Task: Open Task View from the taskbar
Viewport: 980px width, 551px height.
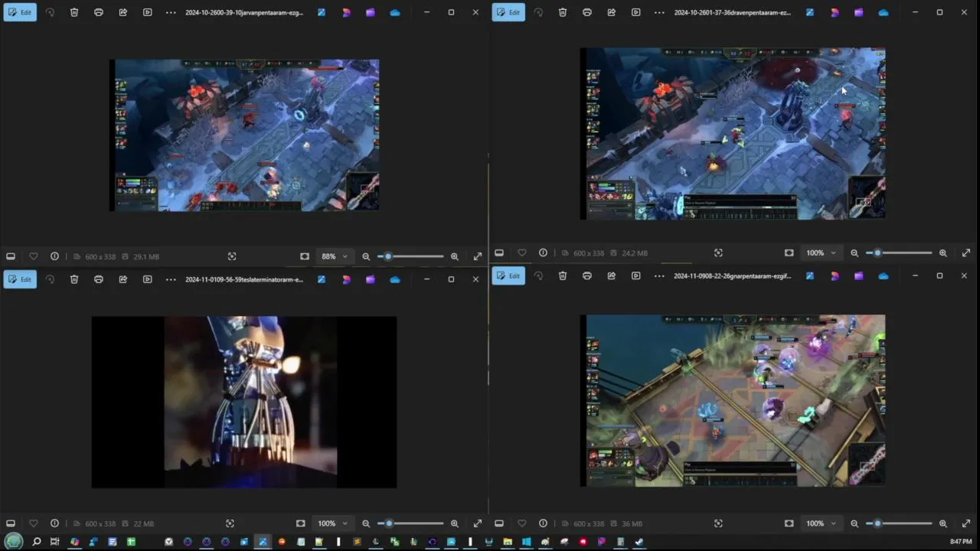Action: click(x=54, y=542)
